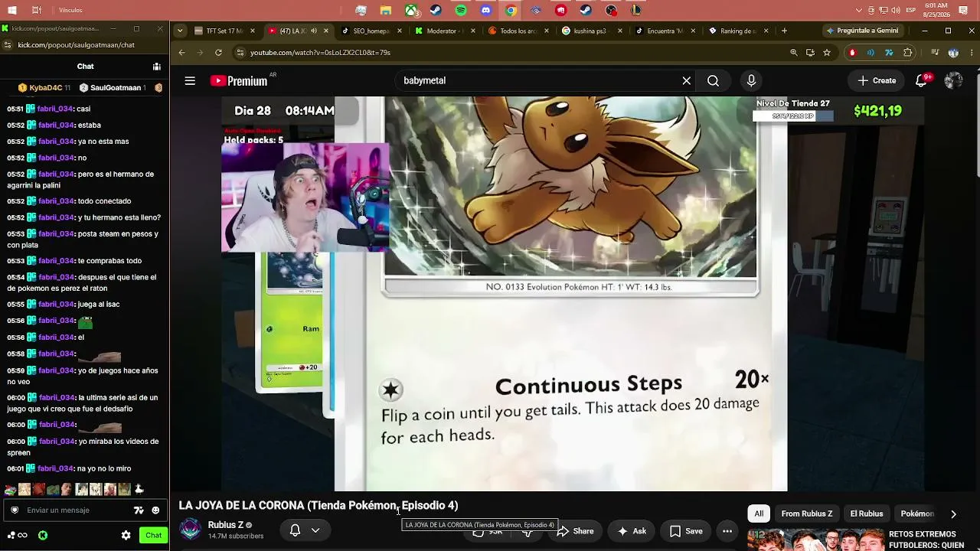Show hidden system tray icons
The width and height of the screenshot is (980, 551).
point(859,11)
